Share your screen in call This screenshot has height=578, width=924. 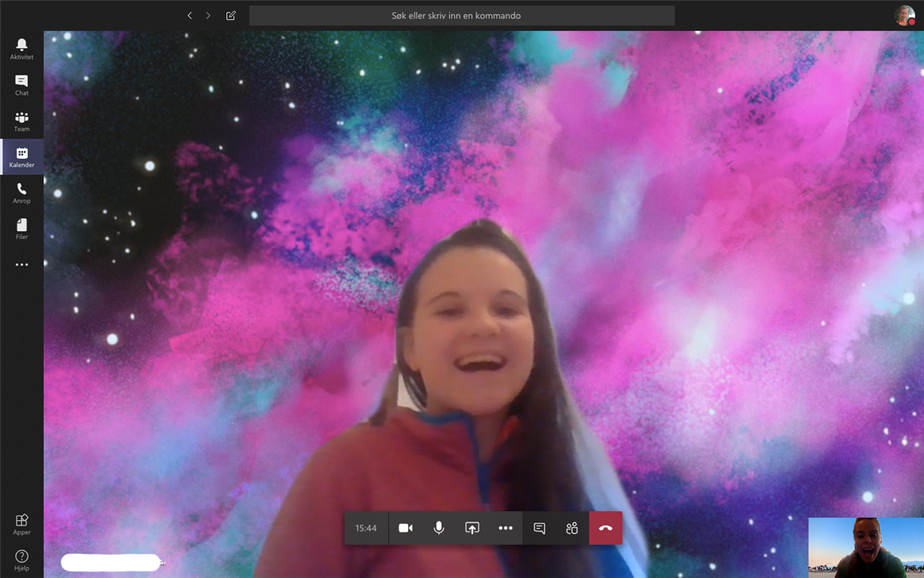472,528
